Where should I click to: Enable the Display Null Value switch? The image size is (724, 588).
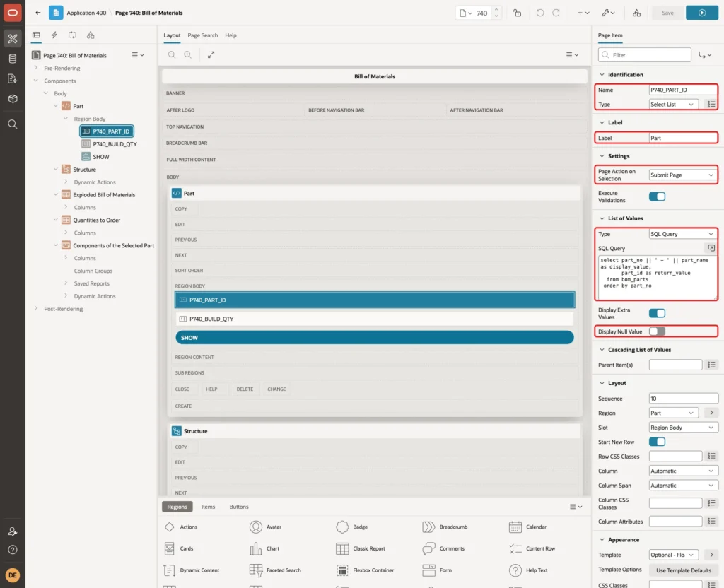point(657,331)
